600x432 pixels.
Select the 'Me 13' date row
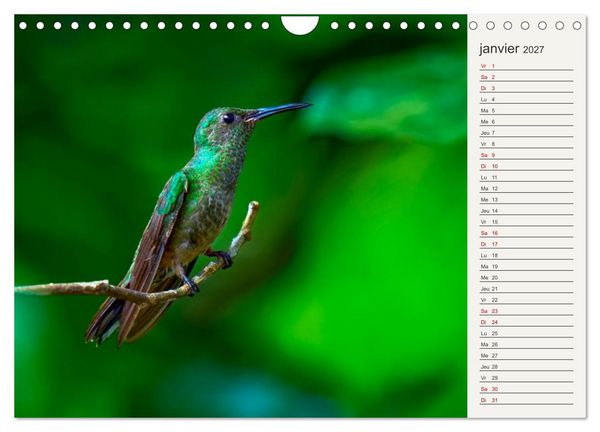coord(527,199)
